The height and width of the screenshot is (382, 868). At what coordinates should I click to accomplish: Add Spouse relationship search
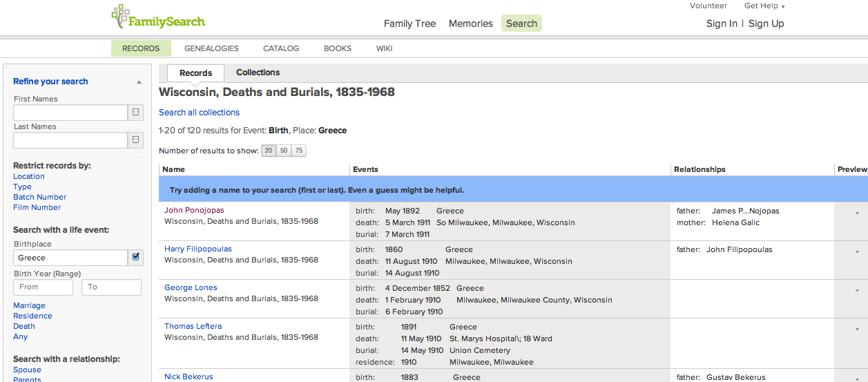[27, 370]
